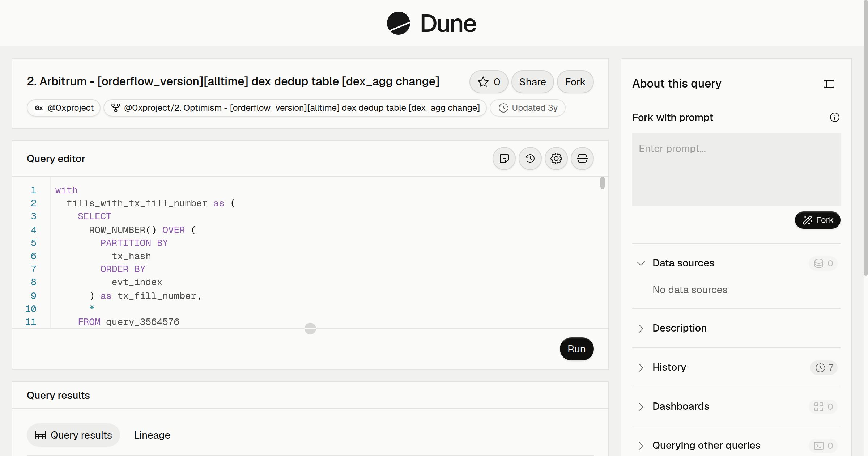Screen dimensions: 868x456
Task: Click the 'tx_hash' code line
Action: [x=131, y=256]
